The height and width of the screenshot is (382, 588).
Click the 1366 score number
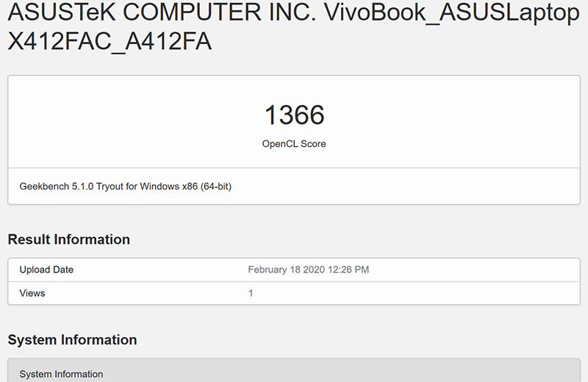(x=294, y=115)
